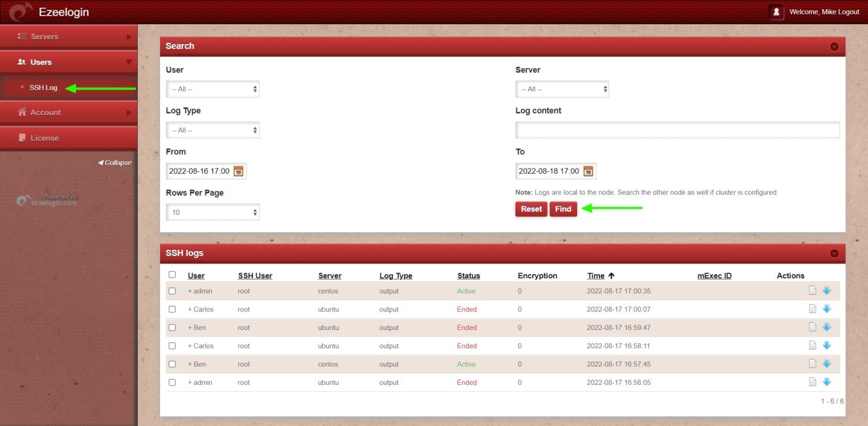Collapse the SSH logs panel with round arrow
The height and width of the screenshot is (426, 868).
click(834, 254)
